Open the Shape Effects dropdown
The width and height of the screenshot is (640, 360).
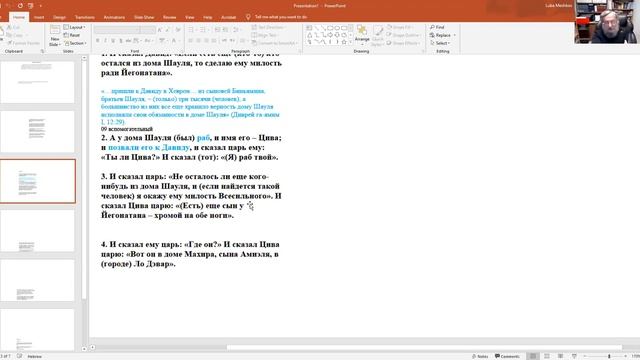click(x=403, y=43)
